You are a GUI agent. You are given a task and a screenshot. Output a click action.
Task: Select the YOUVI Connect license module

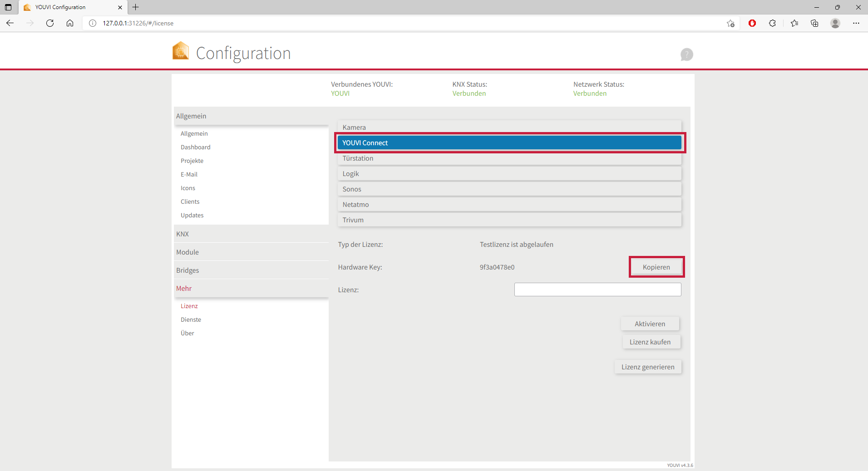pyautogui.click(x=509, y=142)
